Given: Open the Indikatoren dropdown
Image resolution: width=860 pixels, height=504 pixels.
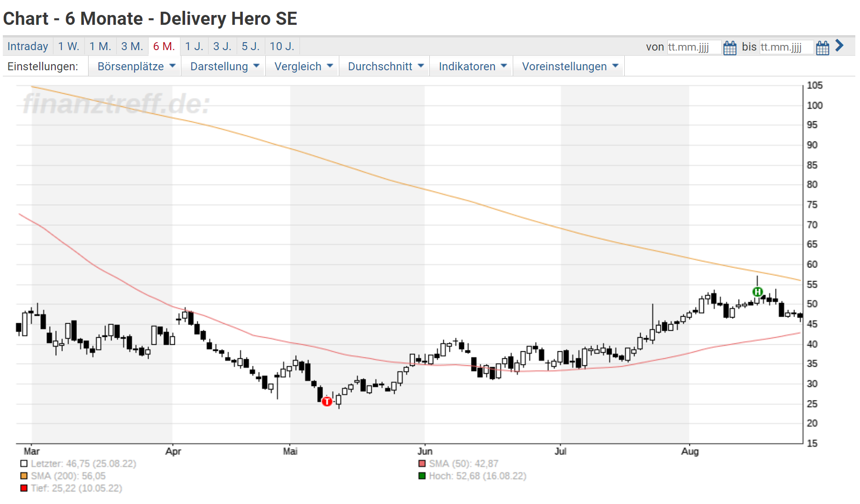Looking at the screenshot, I should coord(472,67).
